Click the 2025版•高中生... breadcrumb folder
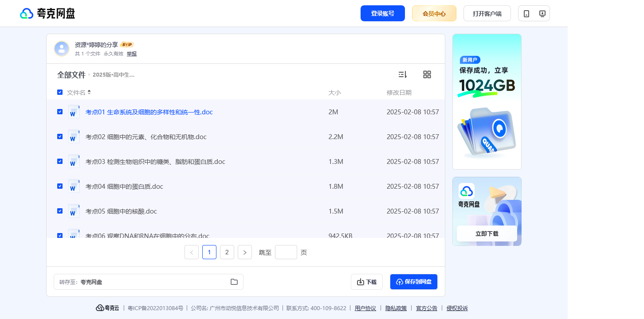 click(114, 75)
